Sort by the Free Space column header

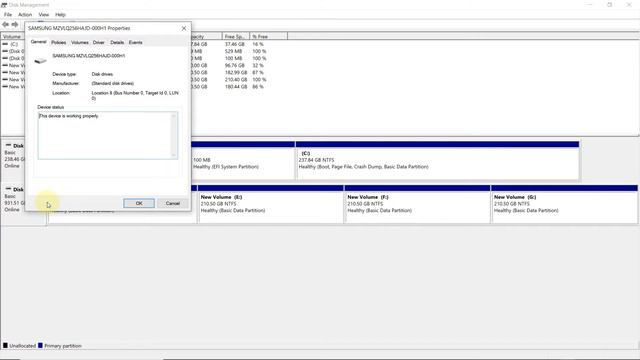(x=236, y=37)
